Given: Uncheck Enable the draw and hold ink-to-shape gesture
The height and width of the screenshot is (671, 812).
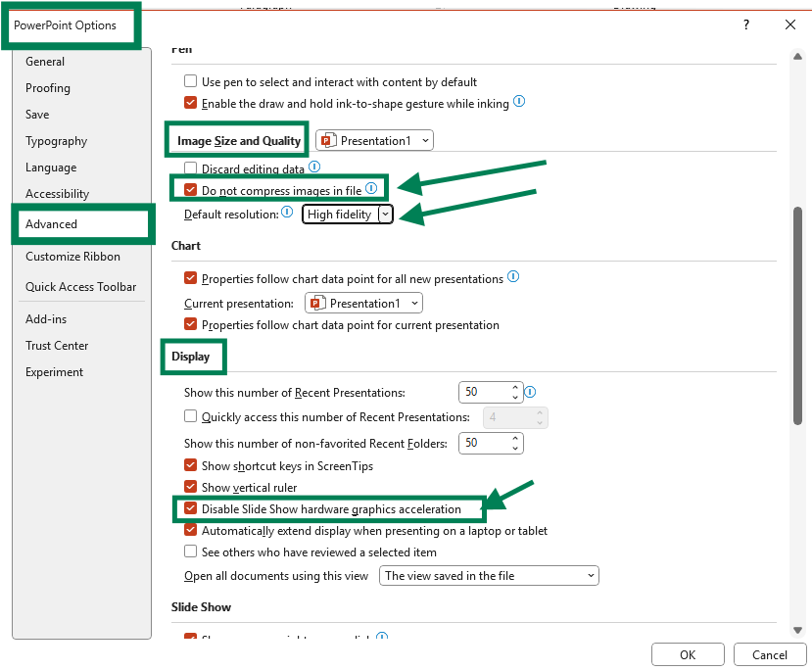Looking at the screenshot, I should click(x=191, y=103).
